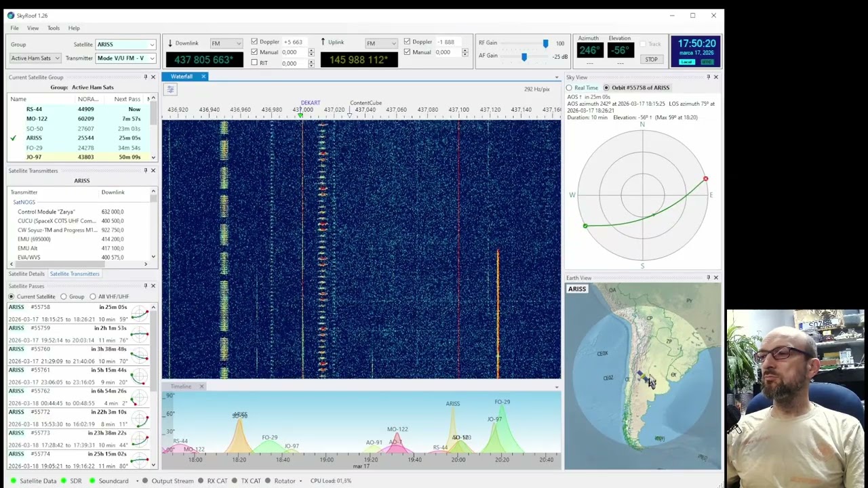Open the View menu
Viewport: 868px width, 488px height.
click(33, 28)
